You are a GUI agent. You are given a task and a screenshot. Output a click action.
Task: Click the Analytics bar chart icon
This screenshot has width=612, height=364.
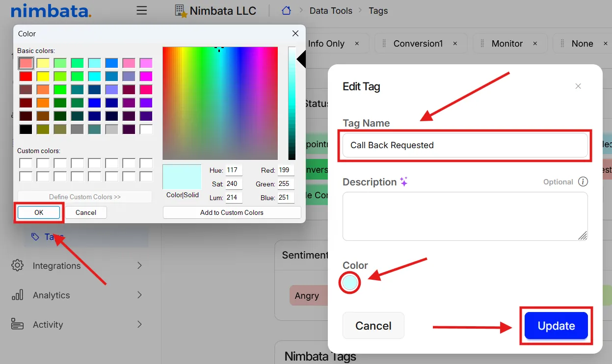pos(17,295)
